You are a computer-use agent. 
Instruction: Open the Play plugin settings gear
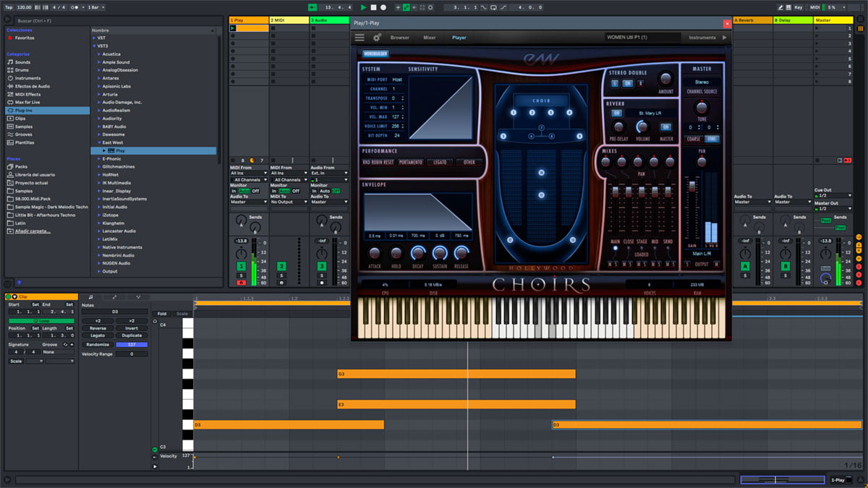click(x=377, y=38)
